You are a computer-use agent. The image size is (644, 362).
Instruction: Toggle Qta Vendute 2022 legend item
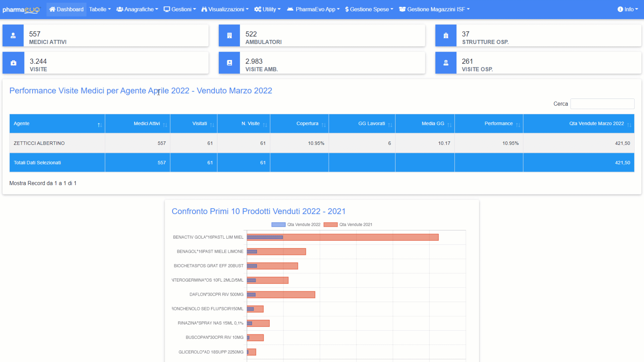point(296,225)
